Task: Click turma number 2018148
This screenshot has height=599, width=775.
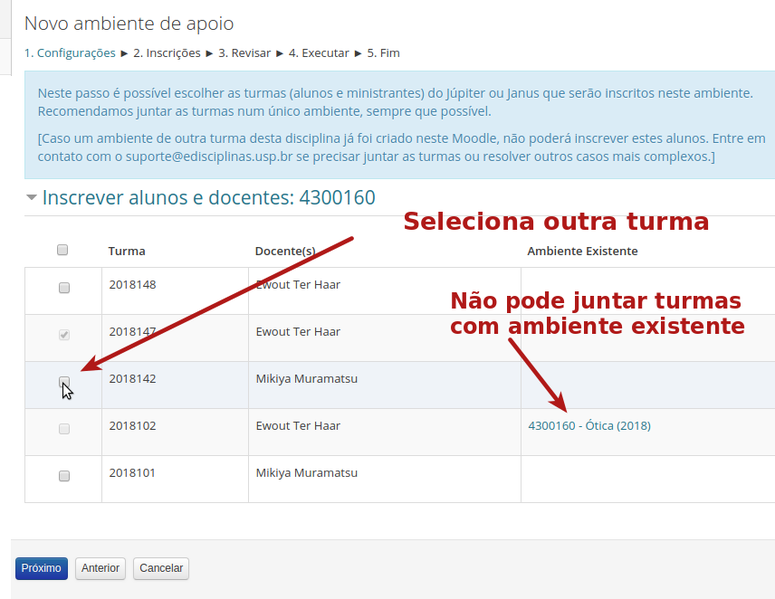Action: (x=132, y=285)
